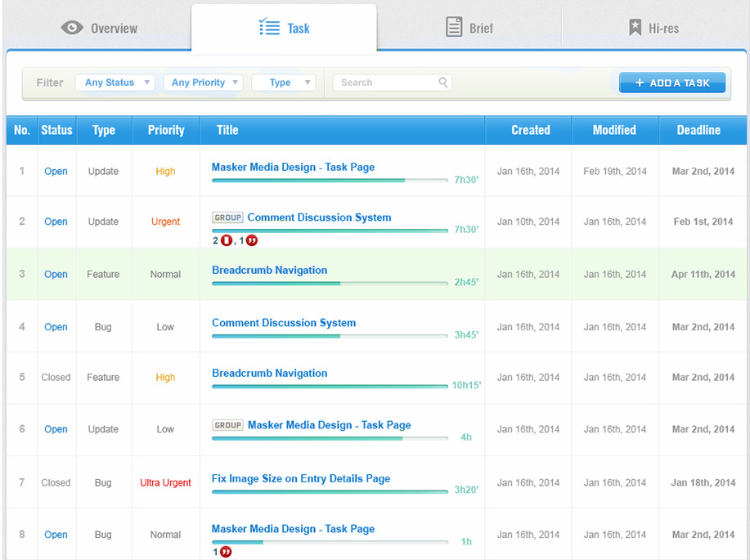Click the ADD A TASK button
Image resolution: width=750 pixels, height=560 pixels.
(672, 83)
